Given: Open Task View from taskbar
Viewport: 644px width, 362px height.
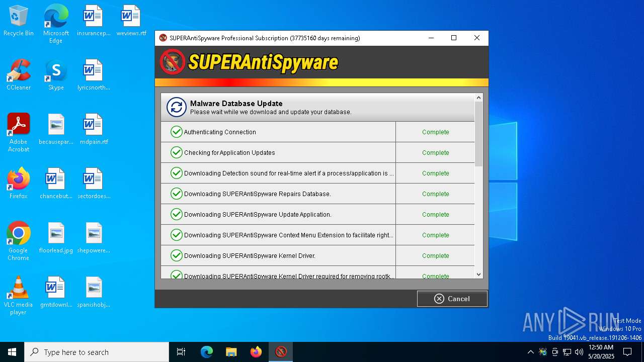Looking at the screenshot, I should pyautogui.click(x=181, y=352).
